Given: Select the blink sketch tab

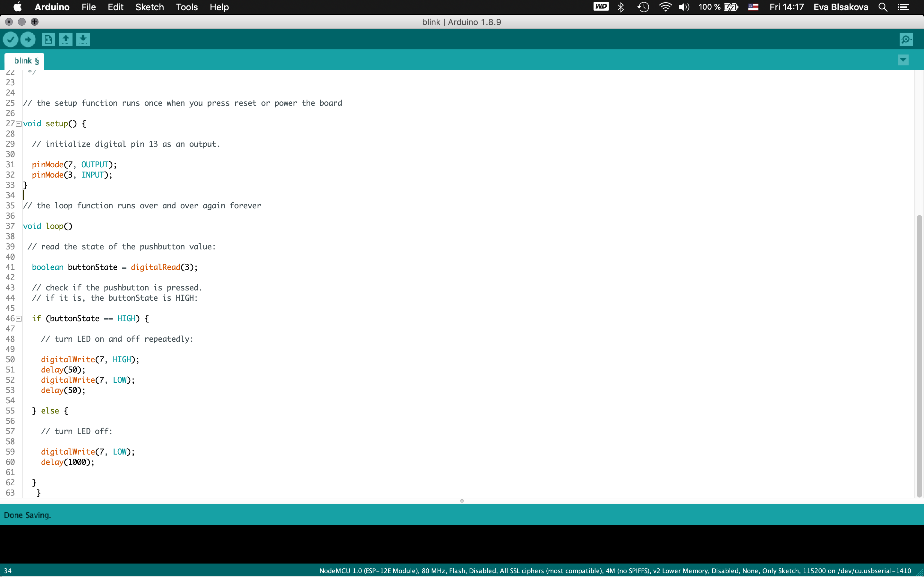Looking at the screenshot, I should point(26,61).
